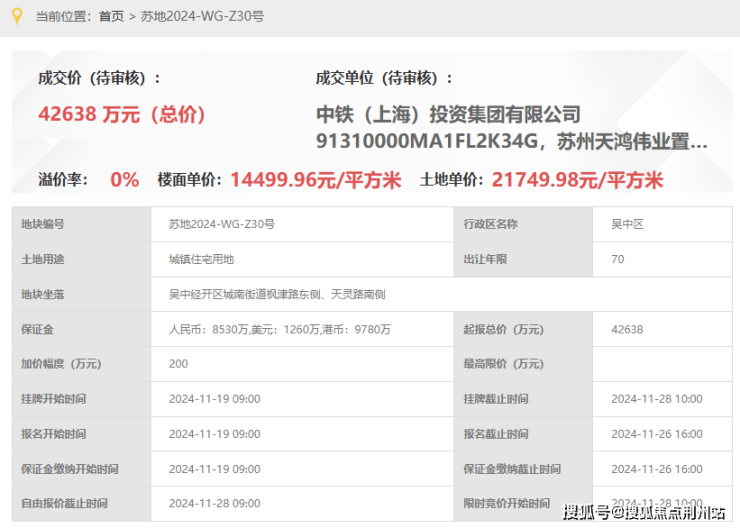Click the 地块编号 value cell 苏地2024-WG-Z30号
Screen dimensions: 740x528
(x=302, y=224)
